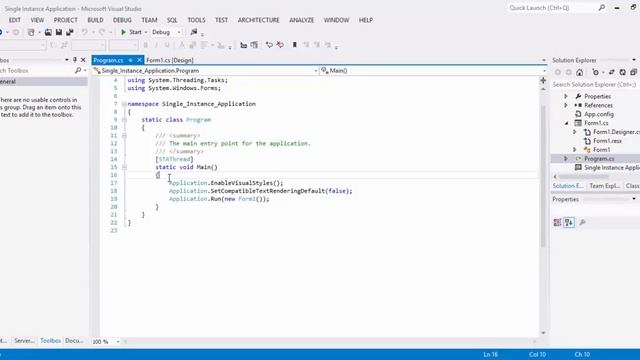Open the dropdown arrow next to Start

click(146, 32)
